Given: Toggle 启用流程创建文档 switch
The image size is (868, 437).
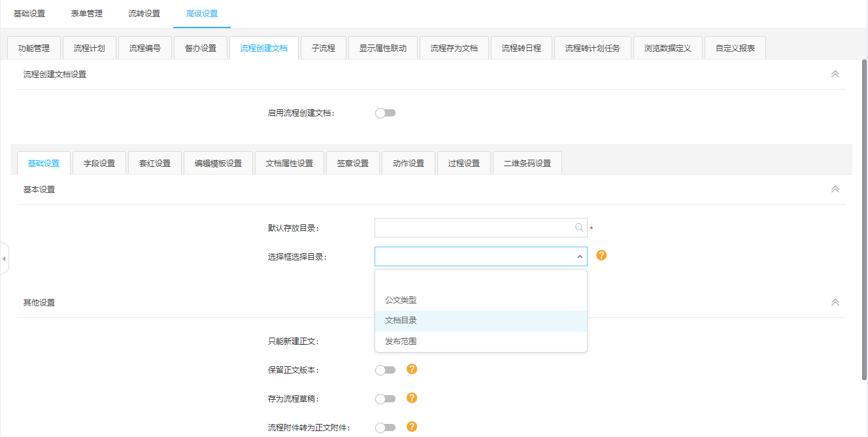Looking at the screenshot, I should [x=385, y=113].
